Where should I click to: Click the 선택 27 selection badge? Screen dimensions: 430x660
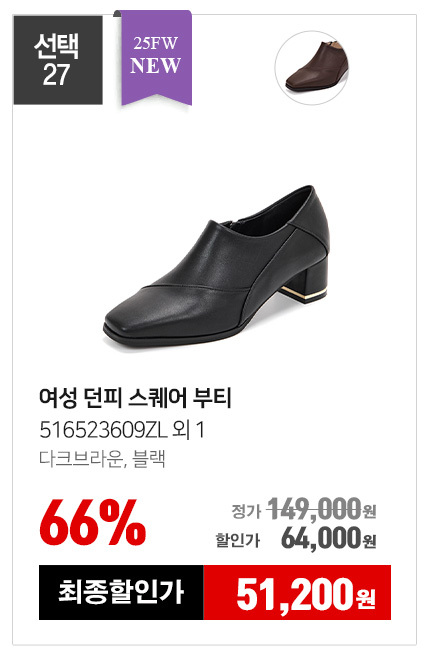58,60
